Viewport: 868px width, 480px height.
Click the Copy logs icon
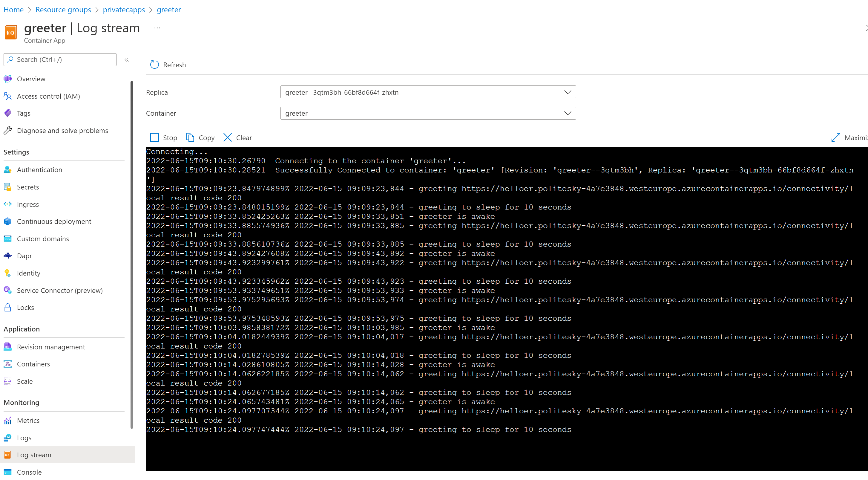click(x=190, y=137)
